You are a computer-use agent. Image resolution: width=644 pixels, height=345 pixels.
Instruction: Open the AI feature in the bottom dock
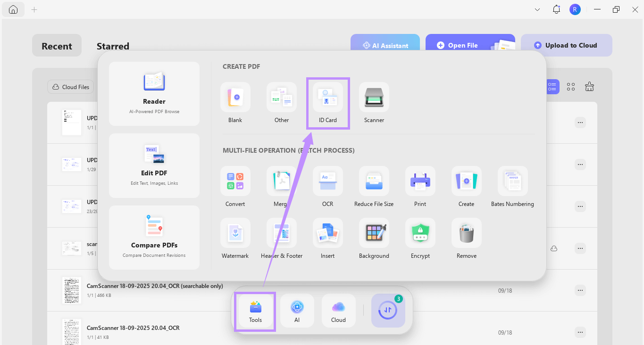(297, 310)
